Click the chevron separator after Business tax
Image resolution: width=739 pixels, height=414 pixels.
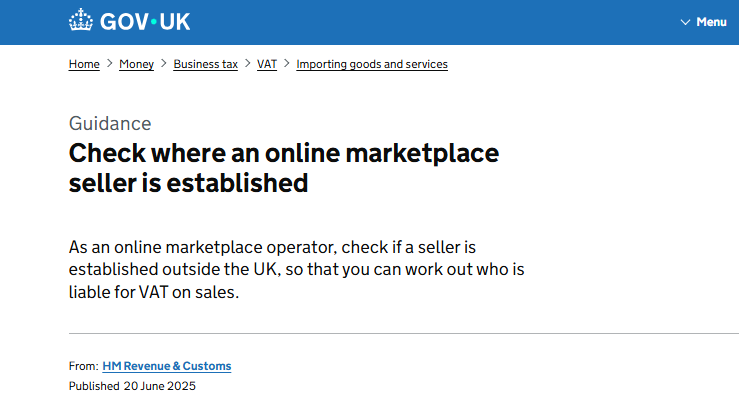click(x=247, y=64)
